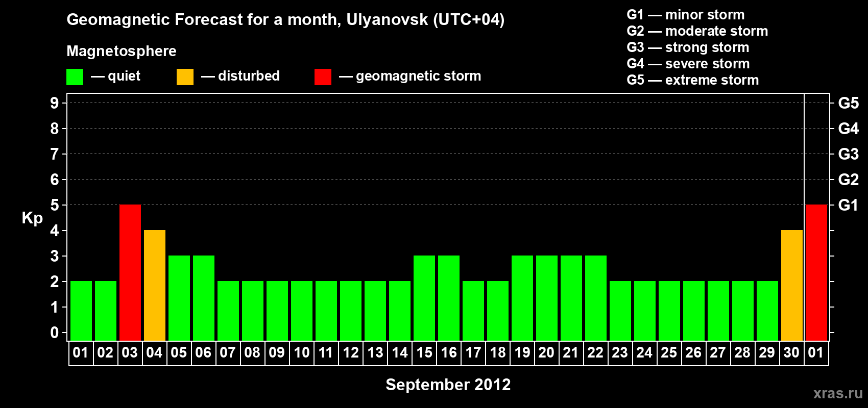Click the date label 04
The height and width of the screenshot is (408, 868).
154,352
